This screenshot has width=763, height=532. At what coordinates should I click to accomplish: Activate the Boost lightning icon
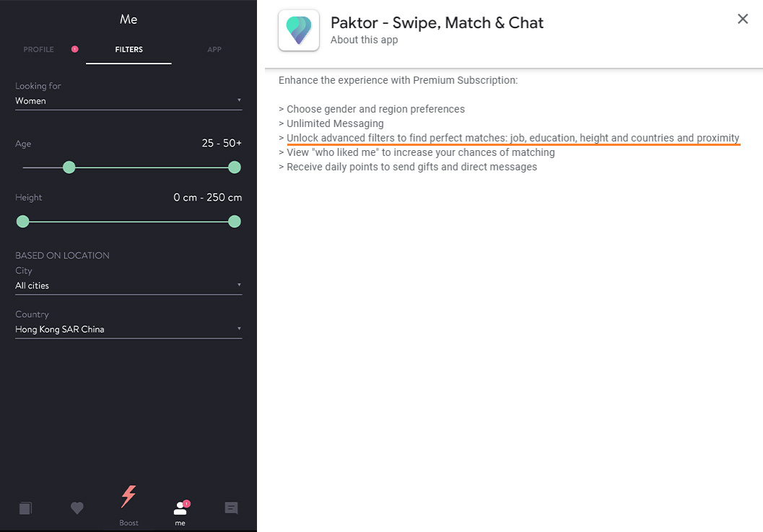[x=128, y=497]
